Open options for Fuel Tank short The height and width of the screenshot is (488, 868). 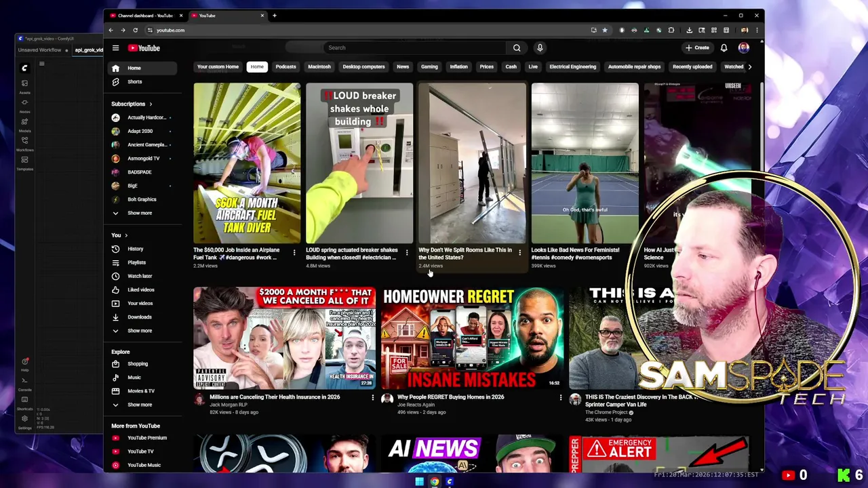294,252
